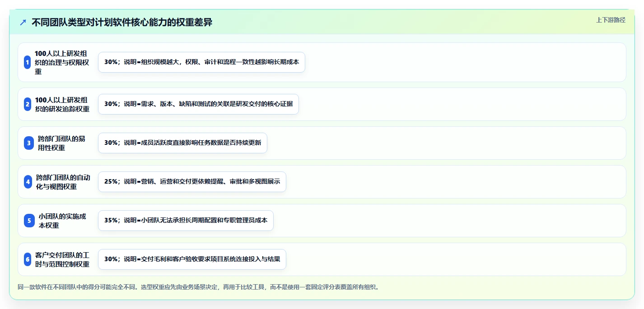The width and height of the screenshot is (644, 309).
Task: Click the 35% value box about 小团队成本
Action: pyautogui.click(x=186, y=221)
